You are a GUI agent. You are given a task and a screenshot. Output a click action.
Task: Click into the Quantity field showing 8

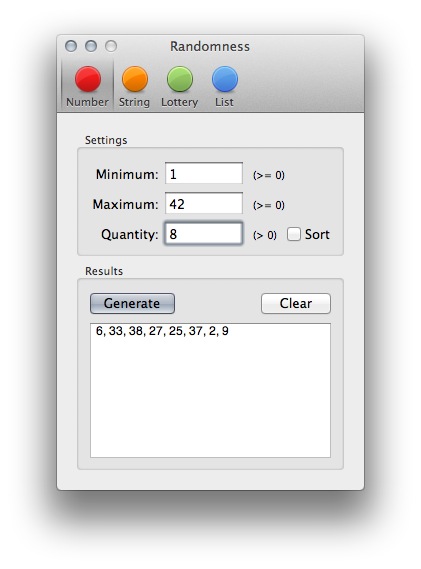click(204, 233)
